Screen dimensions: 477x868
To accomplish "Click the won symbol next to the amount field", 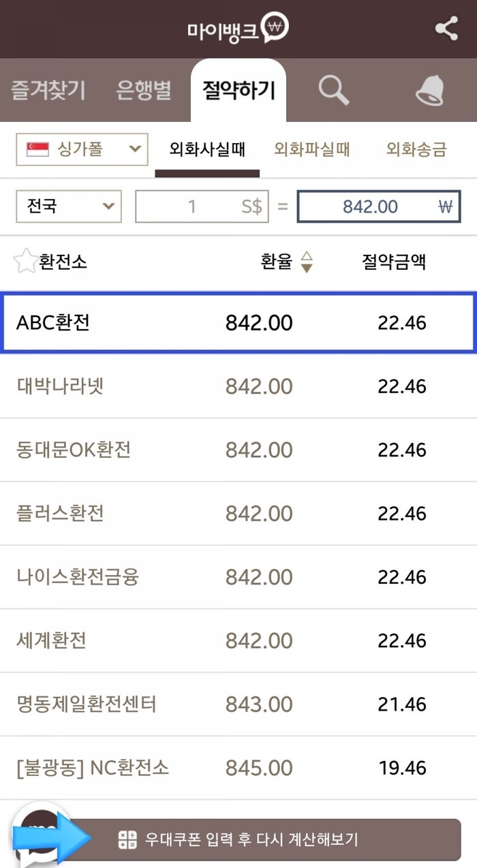I will [x=445, y=206].
